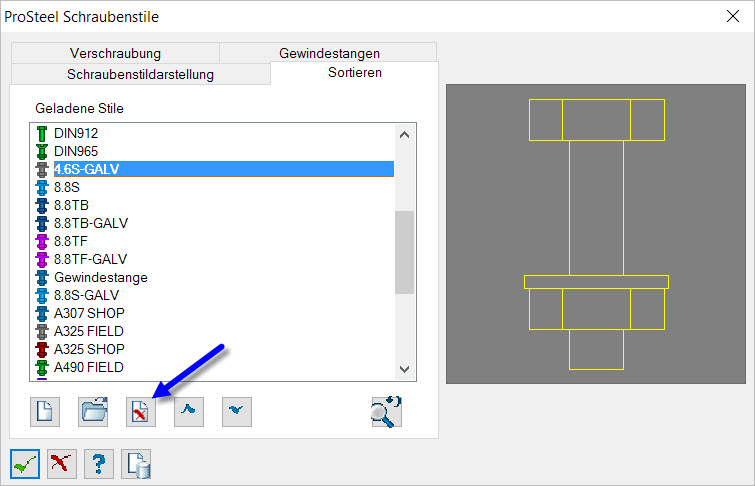This screenshot has width=755, height=486.
Task: Select A325 FIELD style
Action: (x=89, y=331)
